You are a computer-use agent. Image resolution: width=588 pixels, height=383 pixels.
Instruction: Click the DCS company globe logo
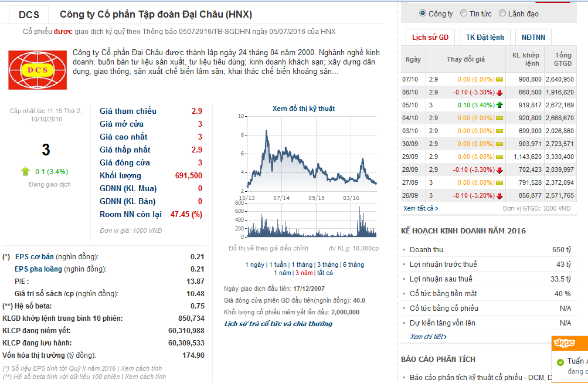point(38,70)
